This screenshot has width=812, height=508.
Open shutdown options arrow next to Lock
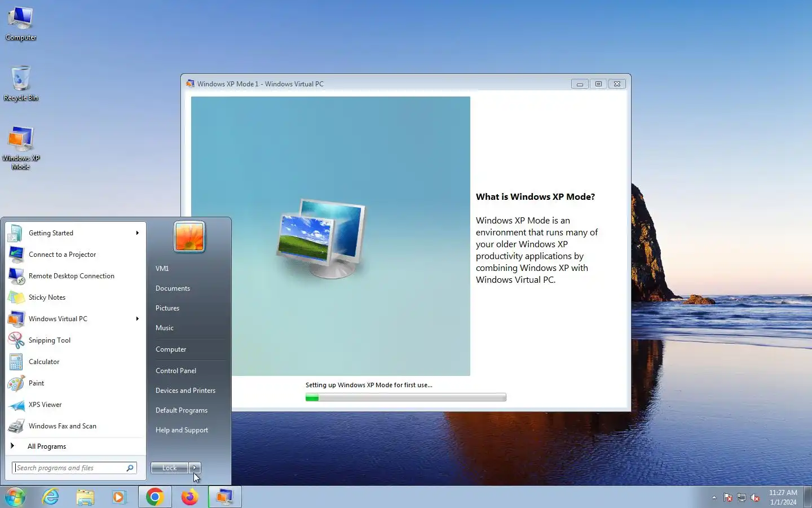coord(195,468)
